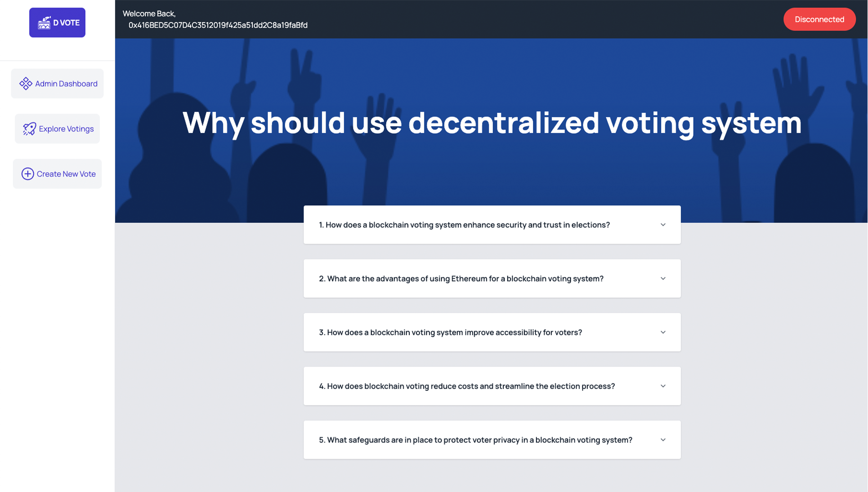
Task: Expand the Ethereum advantages question chevron
Action: click(x=663, y=279)
